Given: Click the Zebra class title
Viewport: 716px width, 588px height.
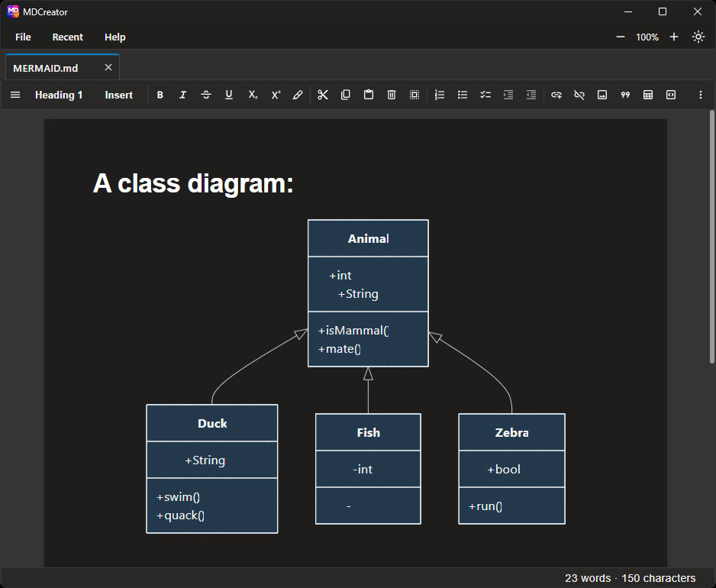Looking at the screenshot, I should coord(512,433).
